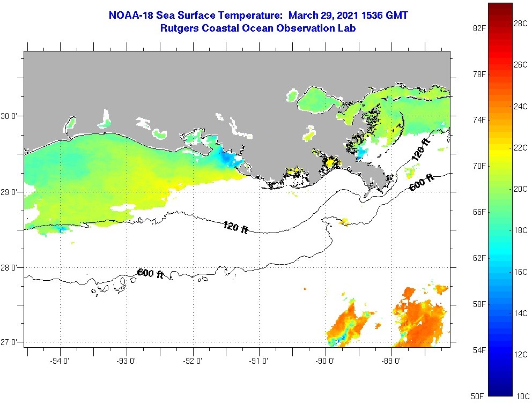
Task: Click the -89 0' longitude label
Action: click(391, 361)
